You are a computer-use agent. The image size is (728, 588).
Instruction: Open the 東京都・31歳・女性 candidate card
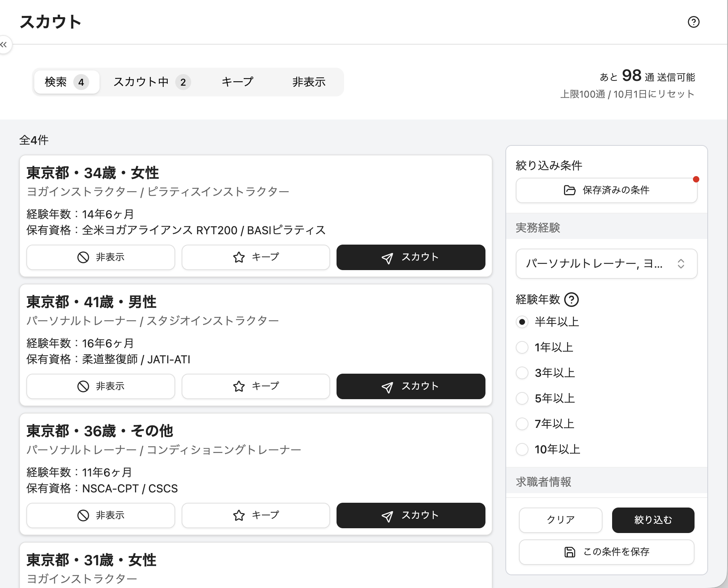[256, 565]
